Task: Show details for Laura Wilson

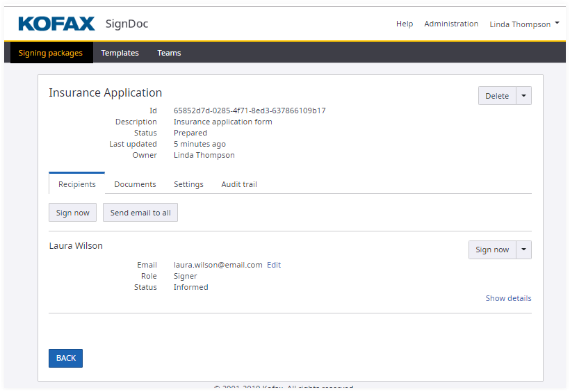Action: point(508,298)
